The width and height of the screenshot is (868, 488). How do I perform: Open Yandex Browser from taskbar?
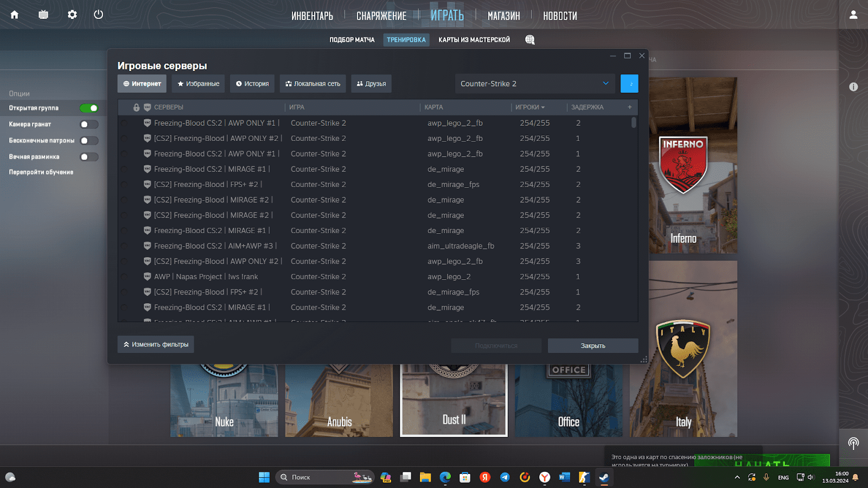click(x=545, y=477)
